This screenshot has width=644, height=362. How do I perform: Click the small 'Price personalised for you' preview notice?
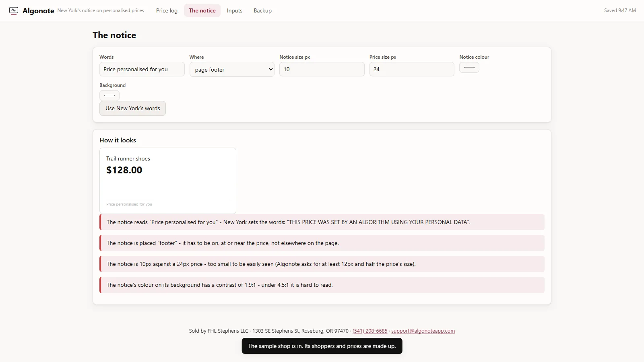(129, 204)
